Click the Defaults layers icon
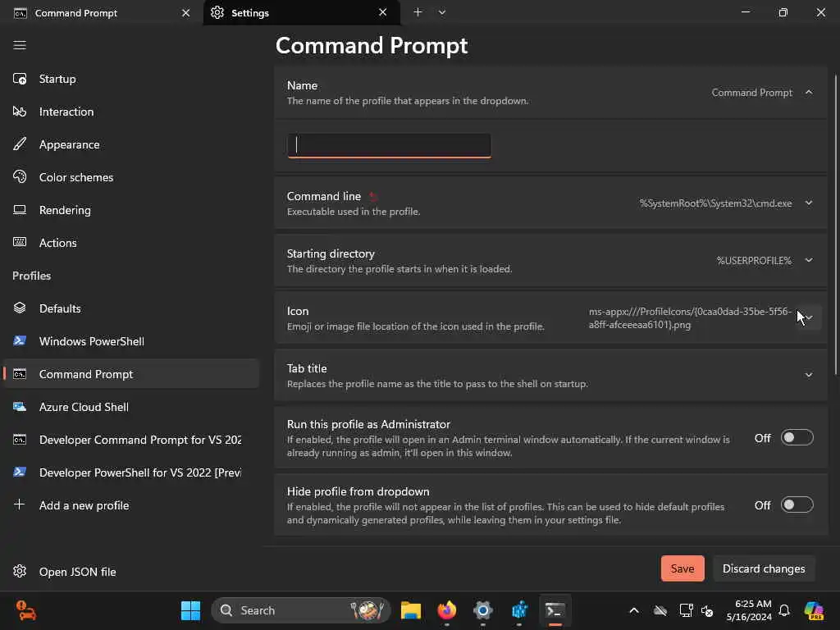This screenshot has height=630, width=840. tap(20, 308)
